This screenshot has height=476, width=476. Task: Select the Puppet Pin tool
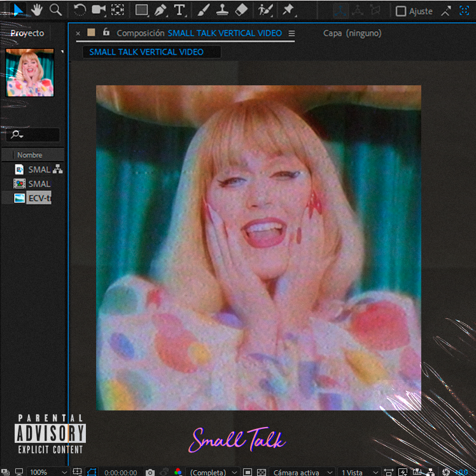point(288,10)
